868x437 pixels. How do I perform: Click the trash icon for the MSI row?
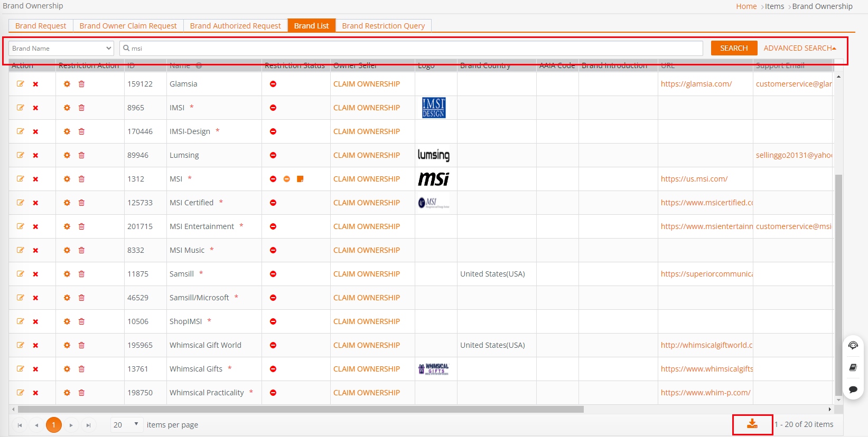81,179
